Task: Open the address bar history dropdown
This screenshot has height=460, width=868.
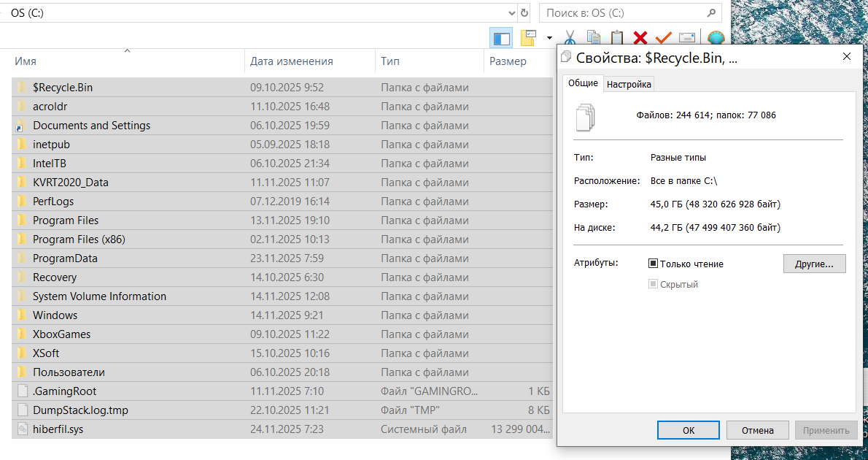Action: pos(511,13)
